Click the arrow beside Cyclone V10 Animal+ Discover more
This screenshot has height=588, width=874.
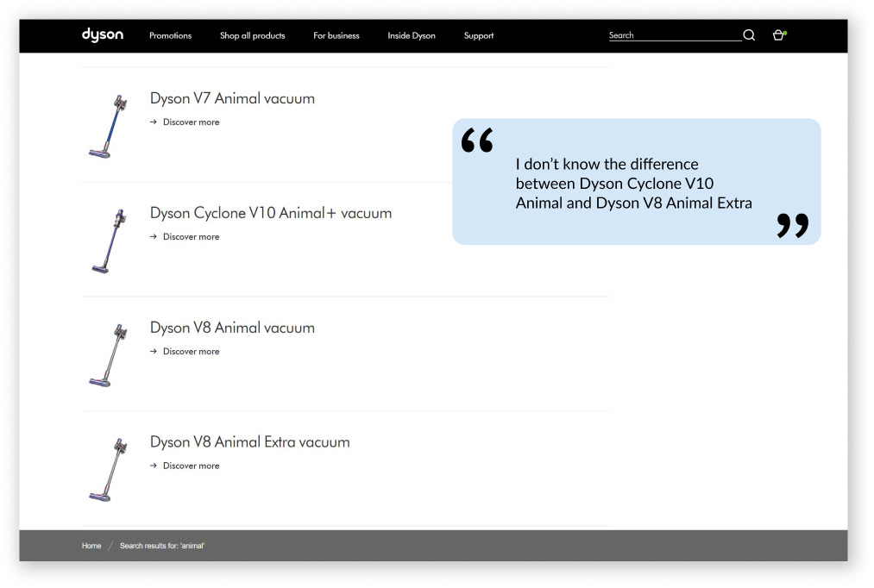coord(154,236)
